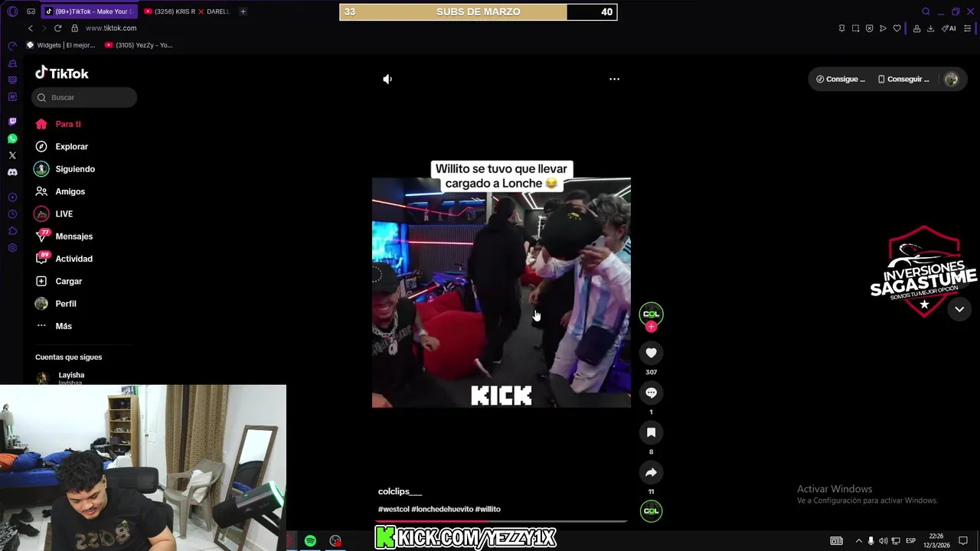Viewport: 980px width, 551px height.
Task: Expand the Más menu
Action: [x=54, y=326]
